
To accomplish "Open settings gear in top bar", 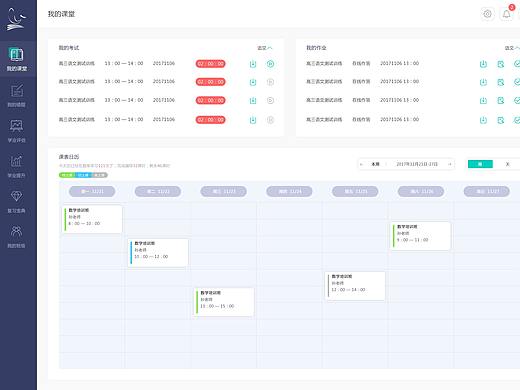I will [487, 14].
